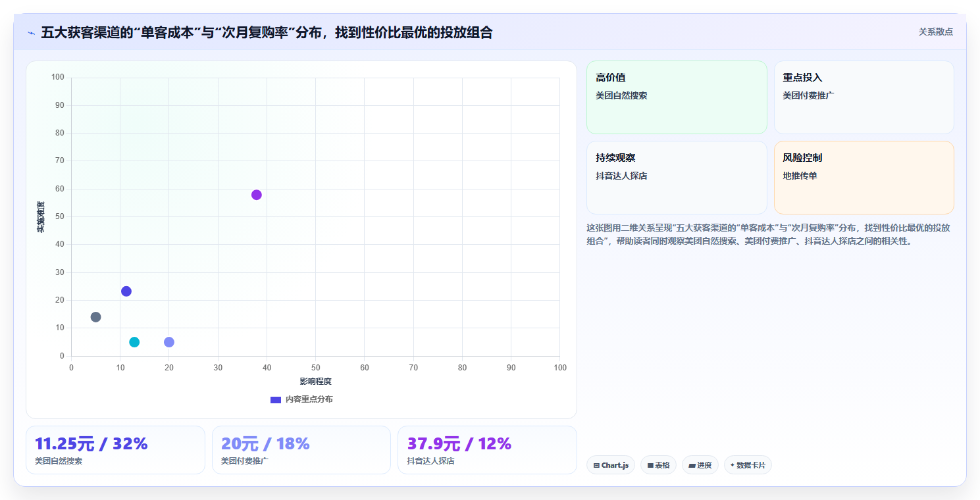The width and height of the screenshot is (980, 500).
Task: Click 美团付费推广 inside the 重点投入 card
Action: tap(808, 95)
